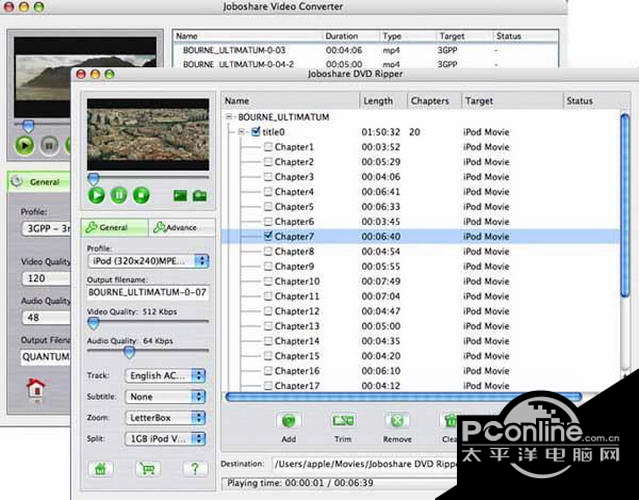Click Duration column header in Video Converter
Screen dimensions: 639x500
[351, 36]
